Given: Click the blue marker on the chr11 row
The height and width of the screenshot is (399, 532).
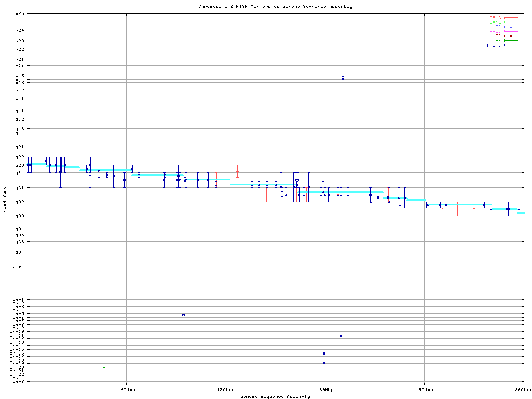Looking at the screenshot, I should [x=341, y=336].
